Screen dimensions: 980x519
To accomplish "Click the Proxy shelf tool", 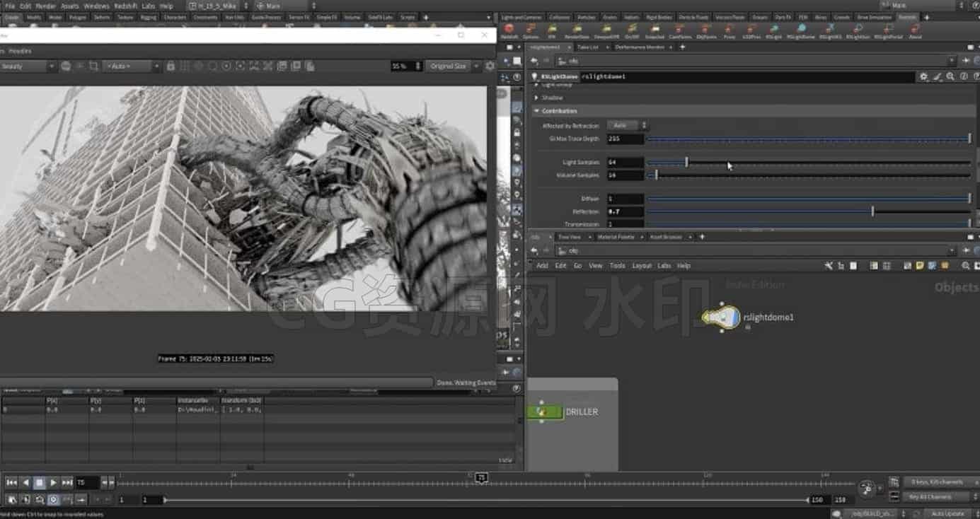I will [x=729, y=30].
